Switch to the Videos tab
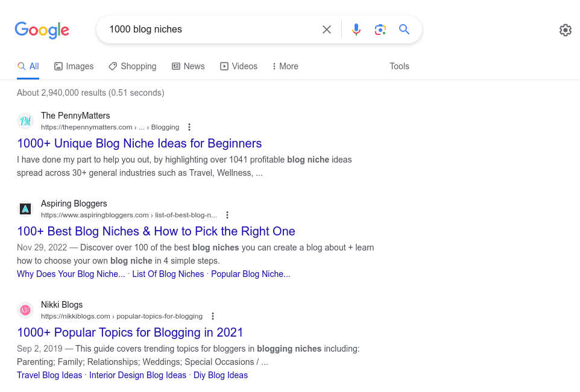Viewport: 580px width, 392px height. click(x=239, y=66)
